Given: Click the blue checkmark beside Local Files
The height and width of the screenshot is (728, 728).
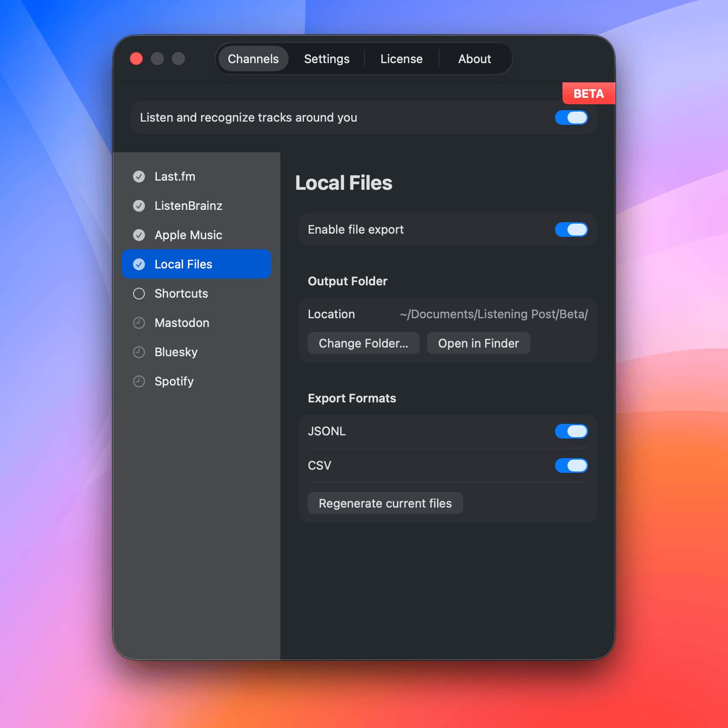Looking at the screenshot, I should click(139, 264).
